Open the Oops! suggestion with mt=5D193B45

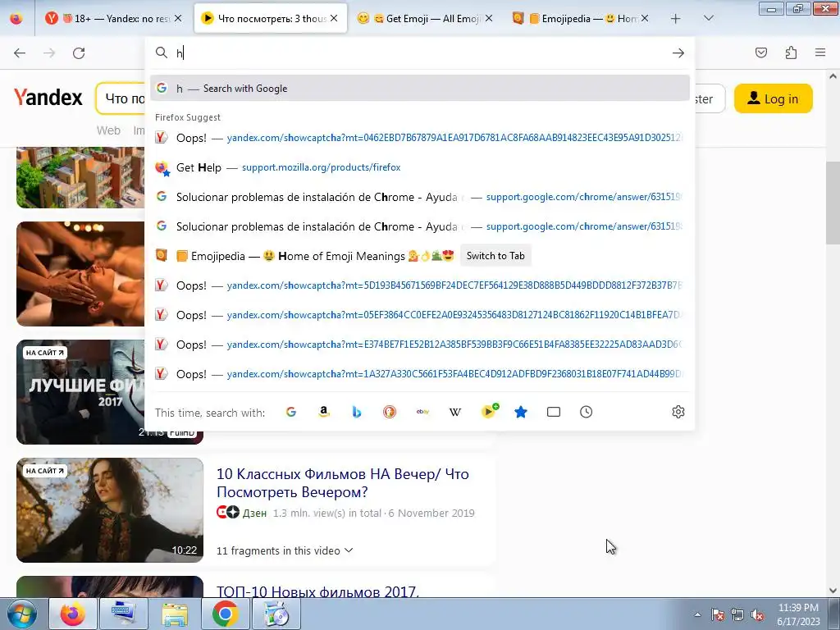point(419,285)
